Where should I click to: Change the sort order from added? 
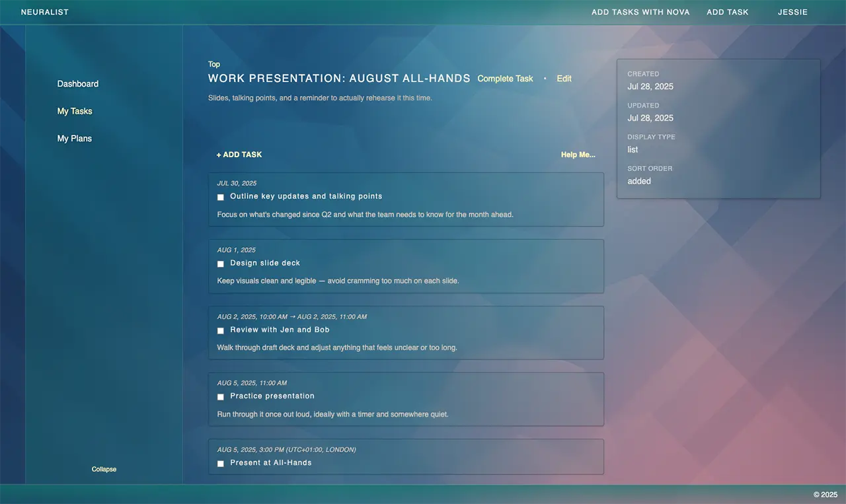coord(639,180)
